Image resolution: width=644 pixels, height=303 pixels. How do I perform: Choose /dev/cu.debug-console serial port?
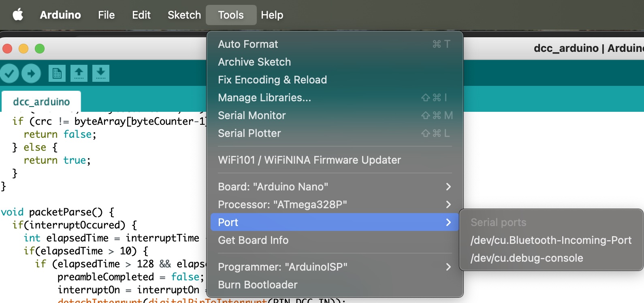click(551, 258)
